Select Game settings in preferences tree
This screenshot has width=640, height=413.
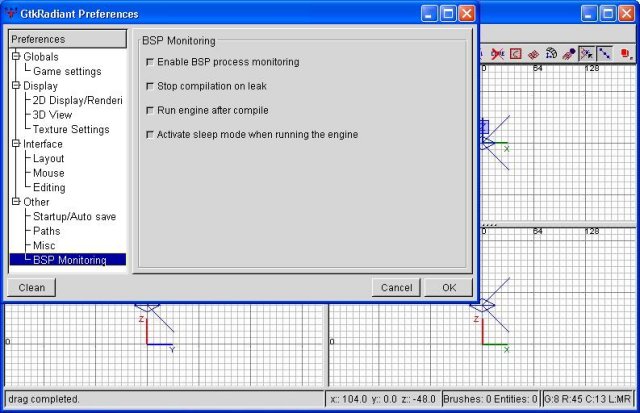(x=67, y=71)
